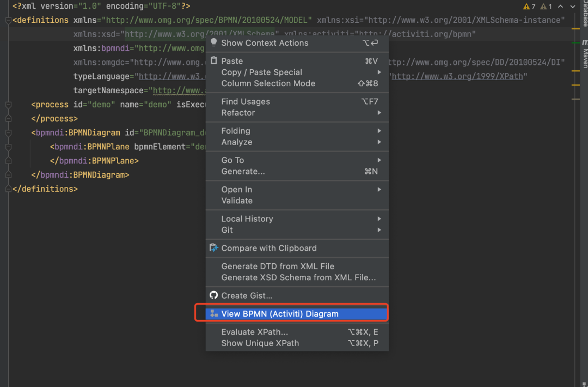Screen dimensions: 588x387
Task: Open the typeLanguage www.w3 URL link
Action: pos(172,76)
